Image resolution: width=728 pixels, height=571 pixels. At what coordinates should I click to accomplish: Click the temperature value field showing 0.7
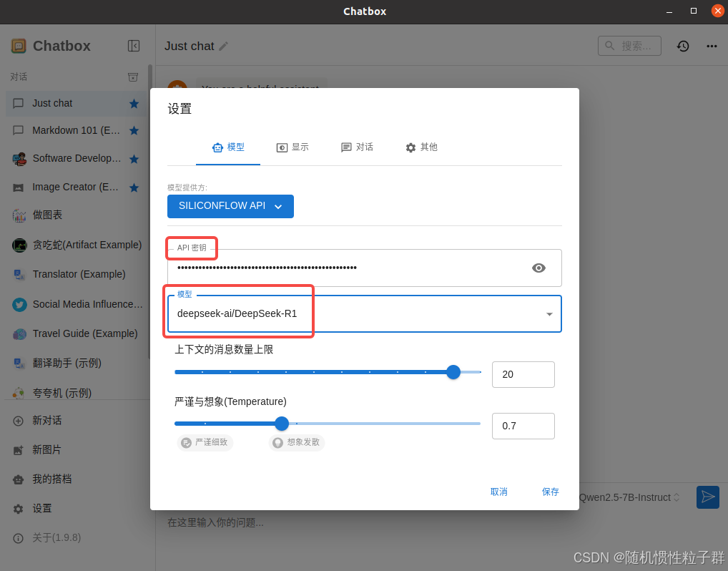click(523, 426)
